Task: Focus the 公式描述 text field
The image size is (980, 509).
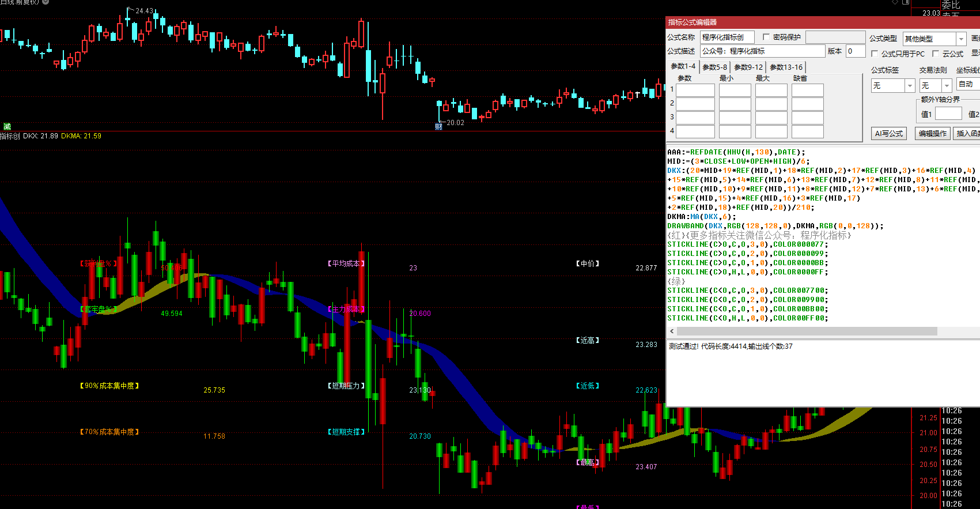Action: tap(762, 51)
